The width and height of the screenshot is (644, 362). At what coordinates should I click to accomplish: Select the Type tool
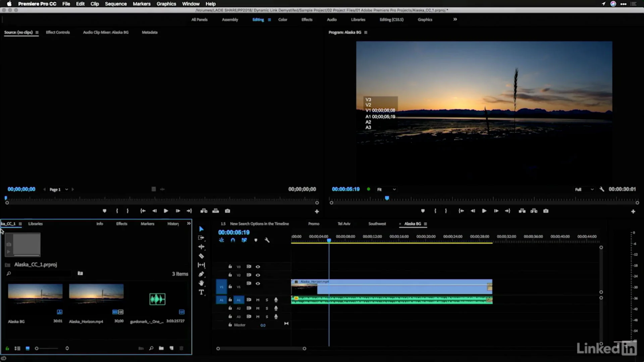(201, 292)
